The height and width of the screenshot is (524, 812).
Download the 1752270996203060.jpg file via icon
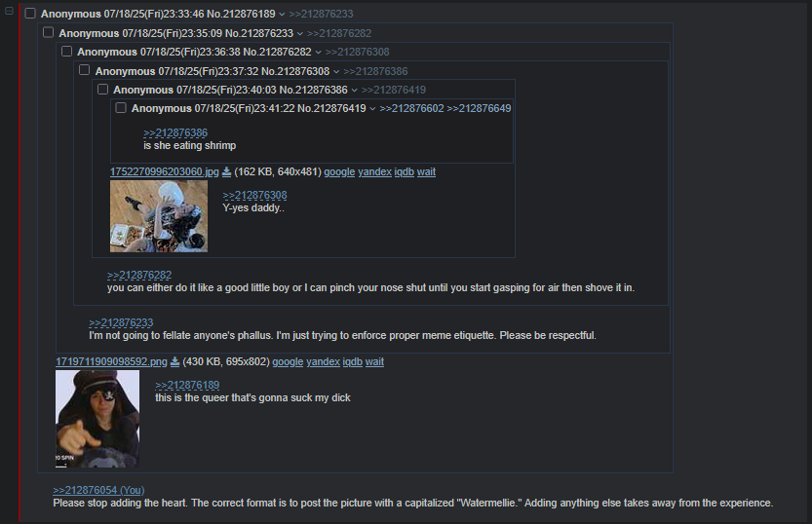coord(226,171)
